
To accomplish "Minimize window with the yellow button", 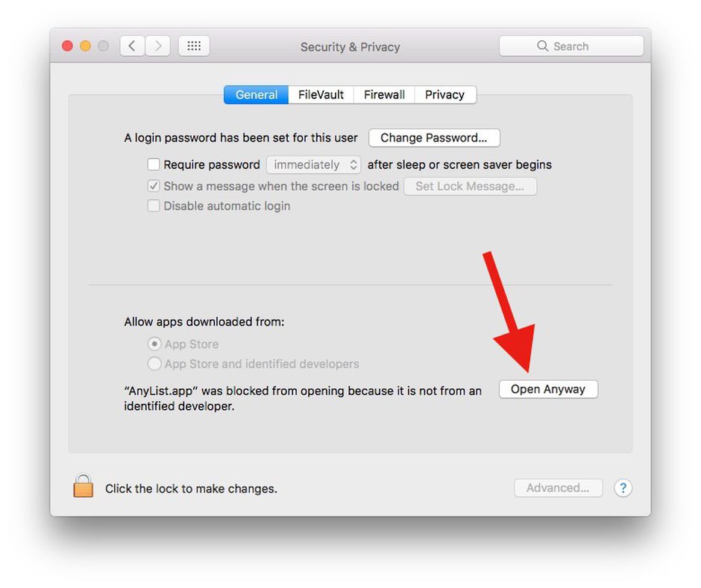I will coord(86,46).
